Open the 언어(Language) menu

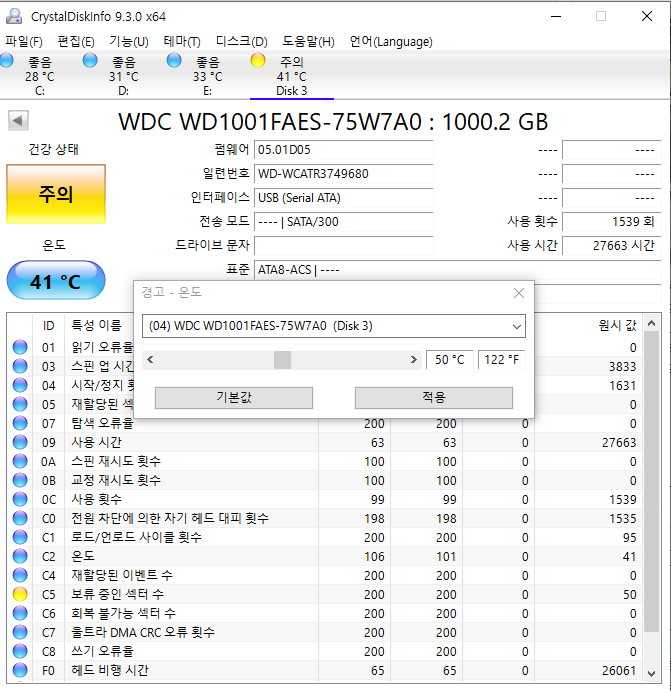click(x=391, y=41)
